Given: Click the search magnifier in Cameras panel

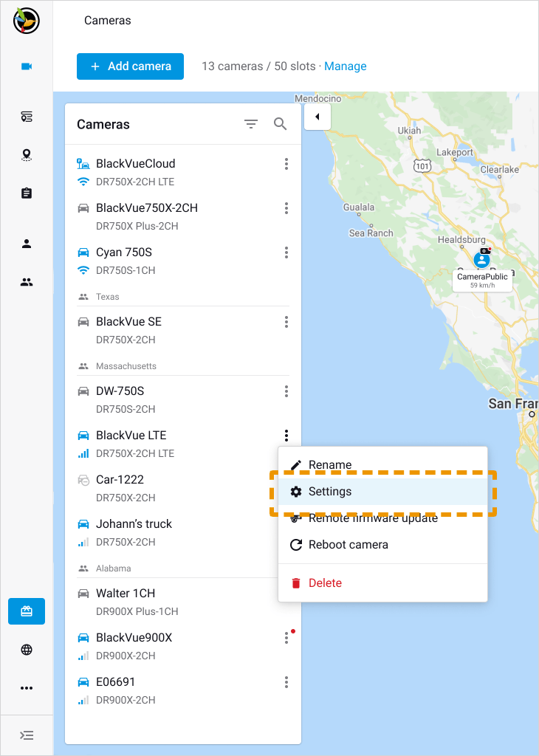Looking at the screenshot, I should point(280,124).
